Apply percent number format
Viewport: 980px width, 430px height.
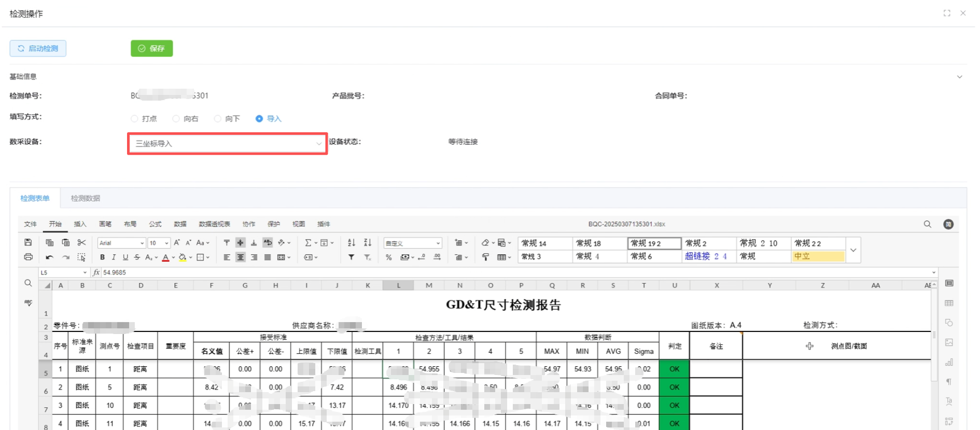(388, 257)
